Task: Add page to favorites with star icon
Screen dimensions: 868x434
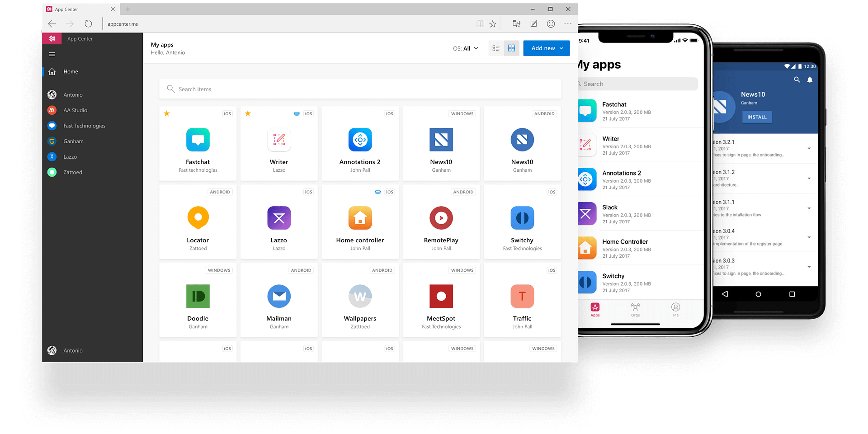Action: pyautogui.click(x=493, y=24)
